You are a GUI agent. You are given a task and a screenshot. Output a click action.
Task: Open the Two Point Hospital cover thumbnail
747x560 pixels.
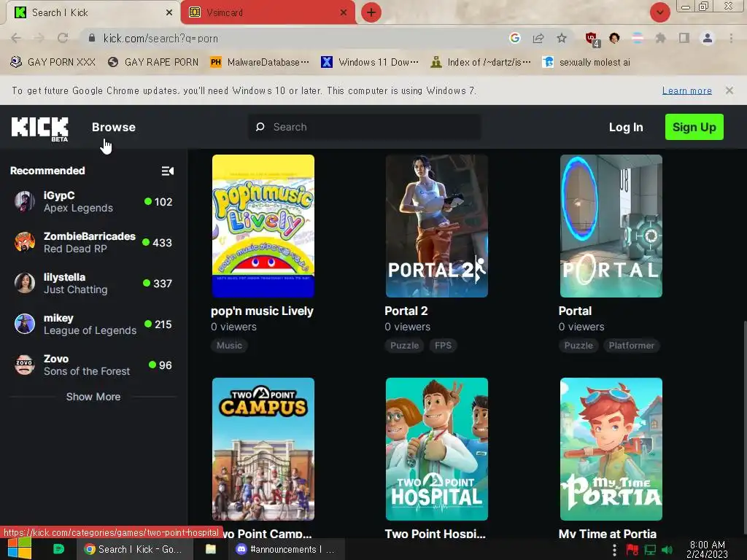(x=436, y=449)
